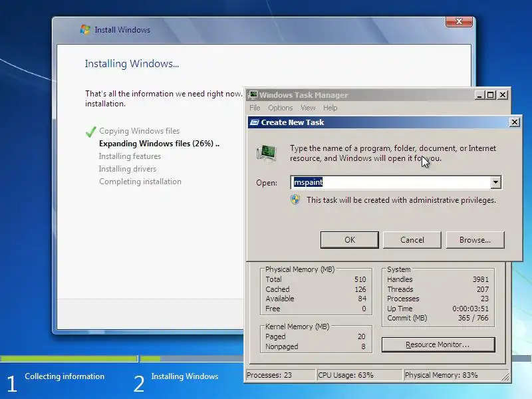This screenshot has height=399, width=532.
Task: Click the Cached memory value 126
Action: tap(360, 289)
